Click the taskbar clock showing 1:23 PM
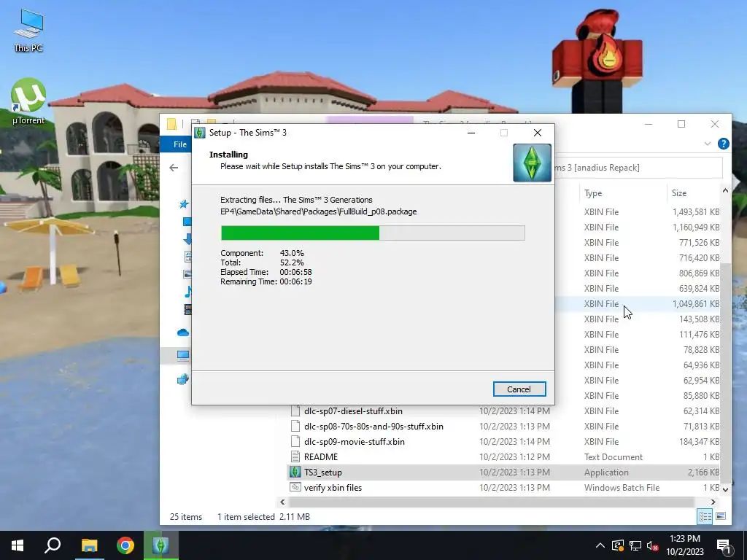This screenshot has width=747, height=560. (x=685, y=545)
